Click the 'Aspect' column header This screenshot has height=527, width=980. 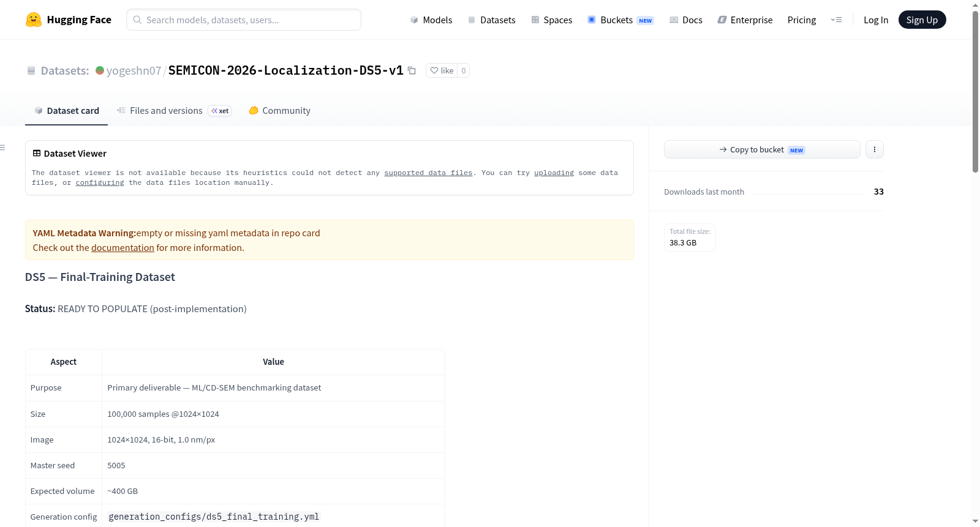point(64,362)
